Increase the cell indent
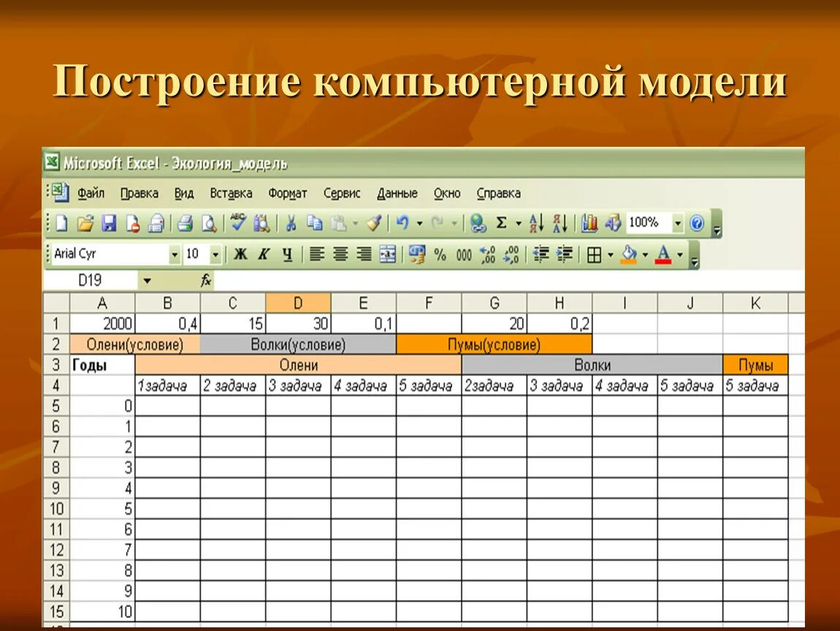Viewport: 840px width, 631px height. click(x=565, y=254)
